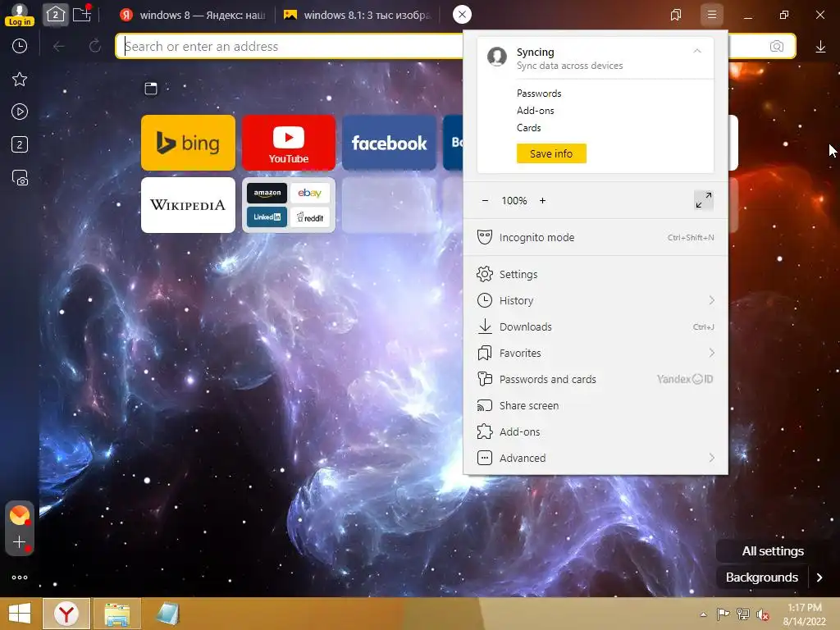The height and width of the screenshot is (630, 840).
Task: Open the Facebook tile
Action: (x=389, y=143)
